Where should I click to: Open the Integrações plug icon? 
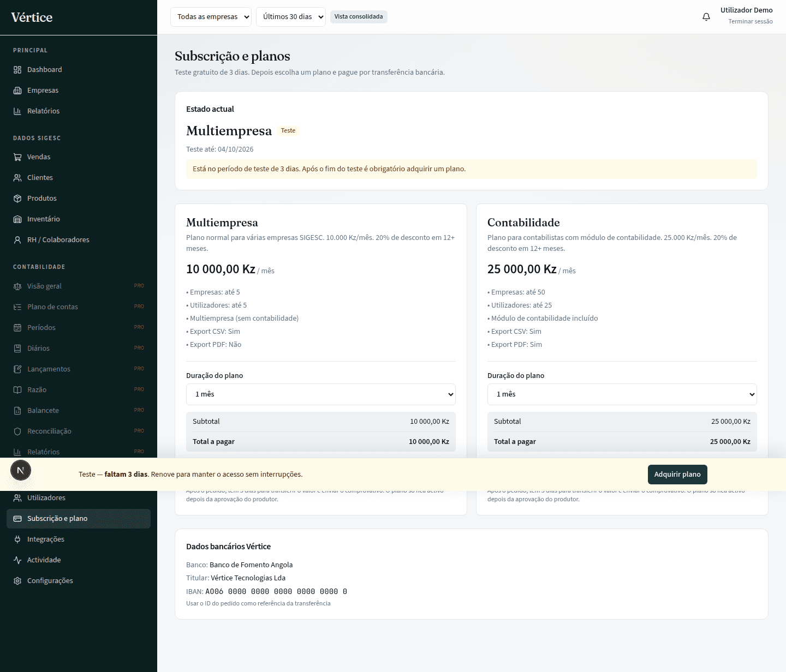[17, 539]
